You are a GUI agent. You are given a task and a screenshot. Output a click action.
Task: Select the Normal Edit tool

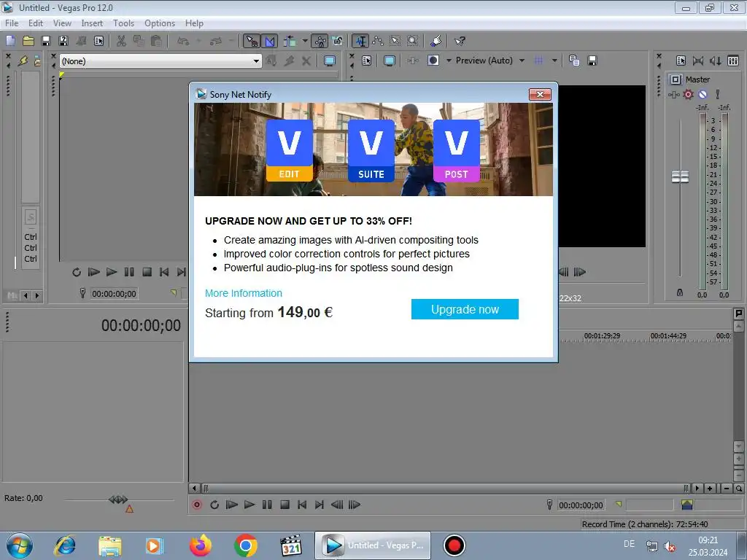click(x=360, y=41)
